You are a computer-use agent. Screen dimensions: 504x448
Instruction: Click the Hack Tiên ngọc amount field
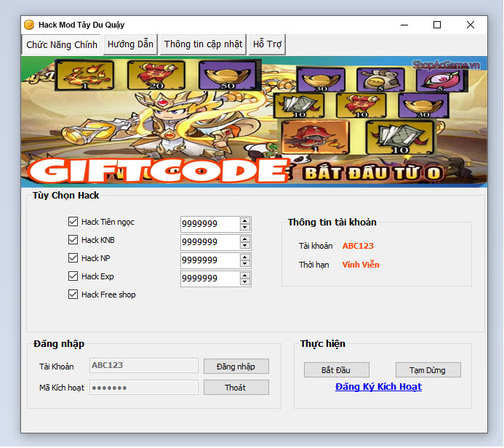coord(210,224)
